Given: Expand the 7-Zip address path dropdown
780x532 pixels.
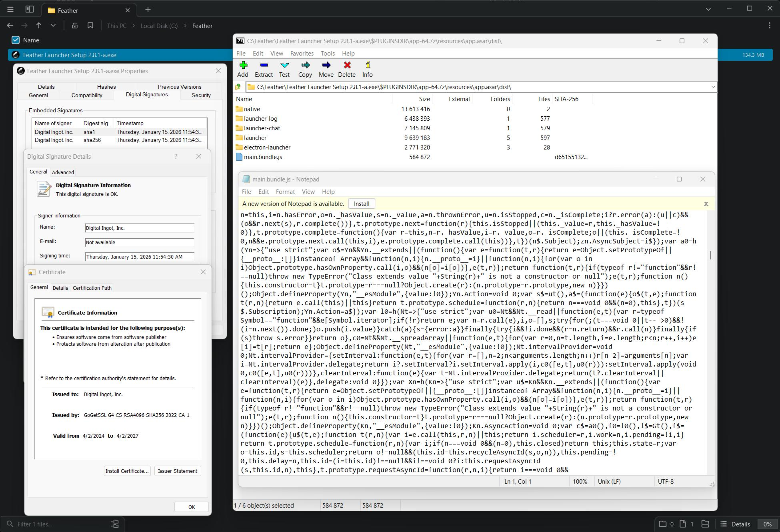Looking at the screenshot, I should point(713,87).
